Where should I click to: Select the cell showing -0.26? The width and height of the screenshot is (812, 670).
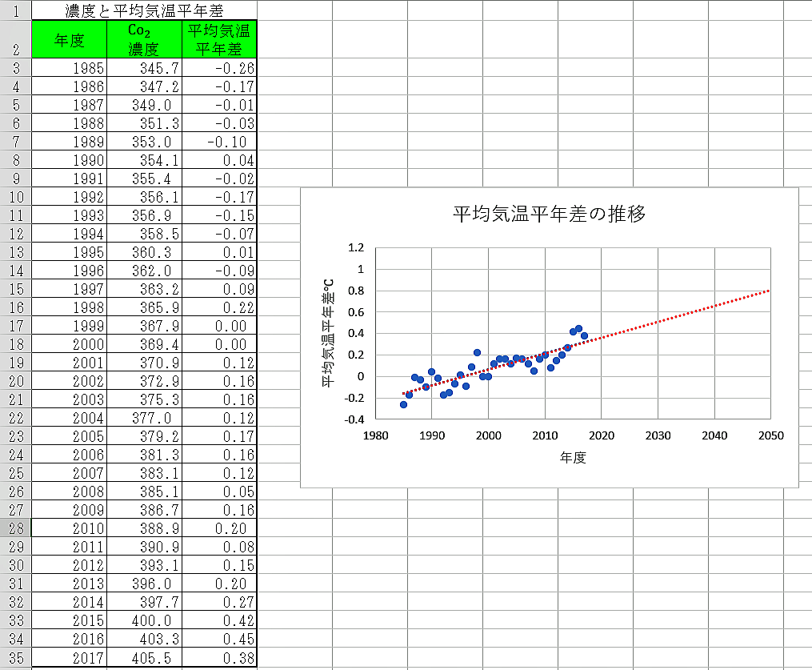pos(219,68)
